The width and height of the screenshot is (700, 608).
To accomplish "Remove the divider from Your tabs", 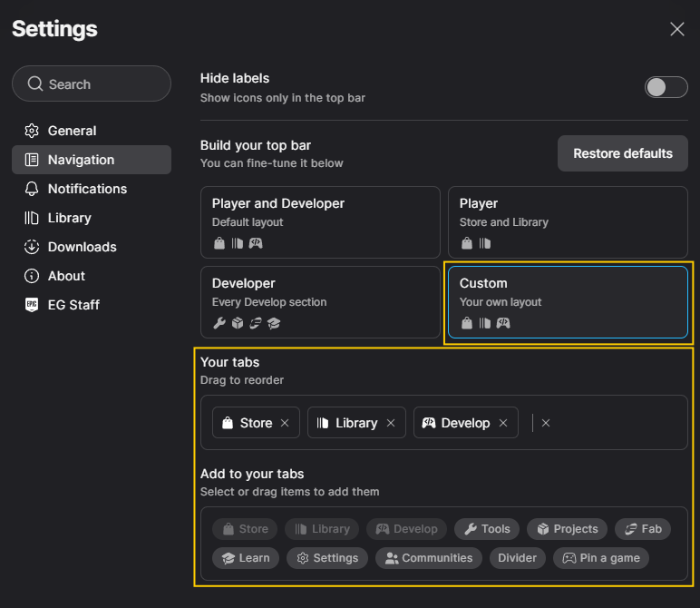I will (546, 423).
